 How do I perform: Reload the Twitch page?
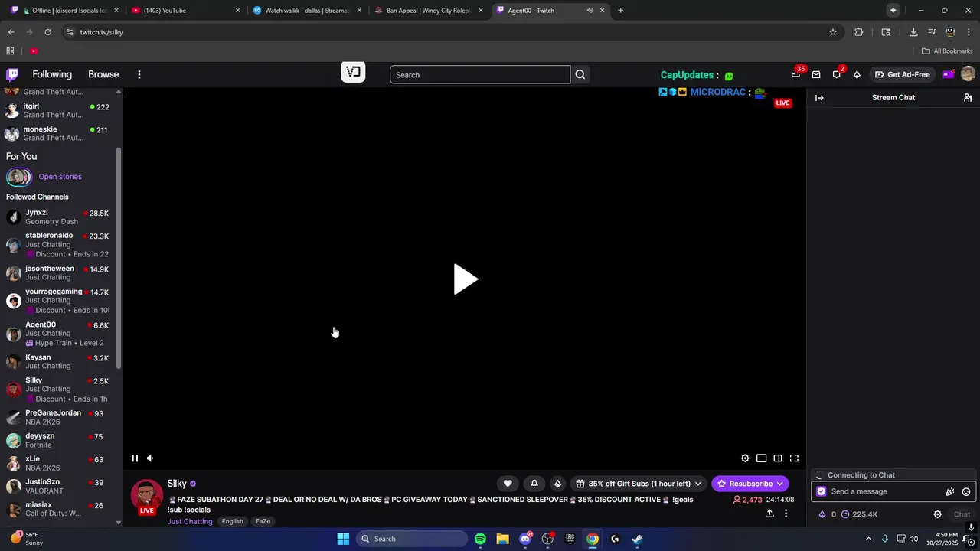click(x=47, y=32)
